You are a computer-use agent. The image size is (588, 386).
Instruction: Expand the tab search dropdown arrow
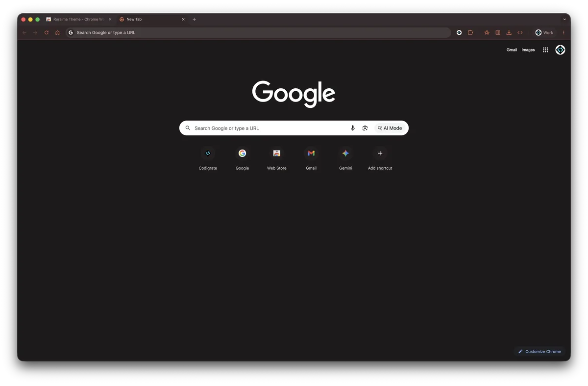(564, 20)
